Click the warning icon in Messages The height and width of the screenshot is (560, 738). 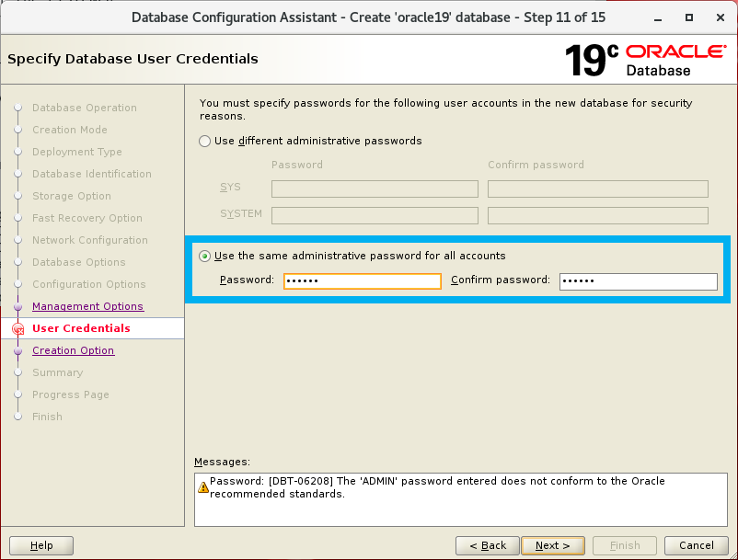coord(203,487)
